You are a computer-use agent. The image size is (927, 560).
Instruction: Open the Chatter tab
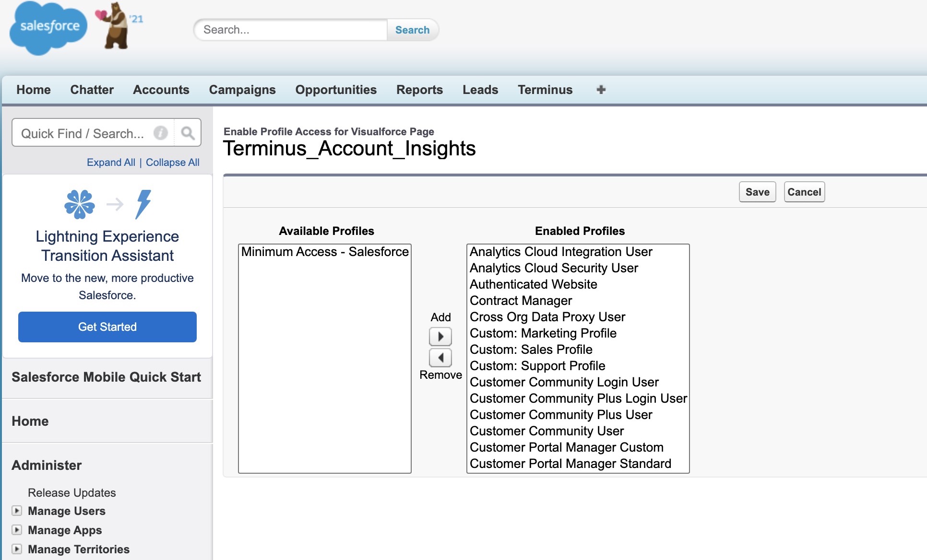pos(92,90)
